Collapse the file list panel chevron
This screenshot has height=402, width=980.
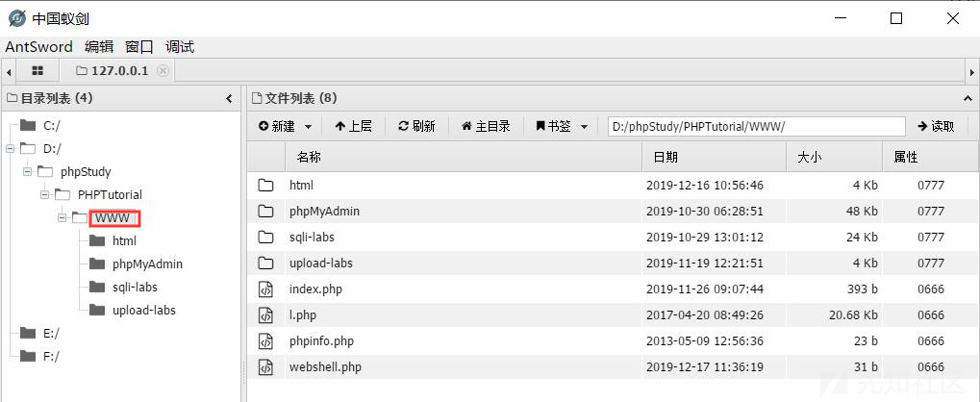967,98
